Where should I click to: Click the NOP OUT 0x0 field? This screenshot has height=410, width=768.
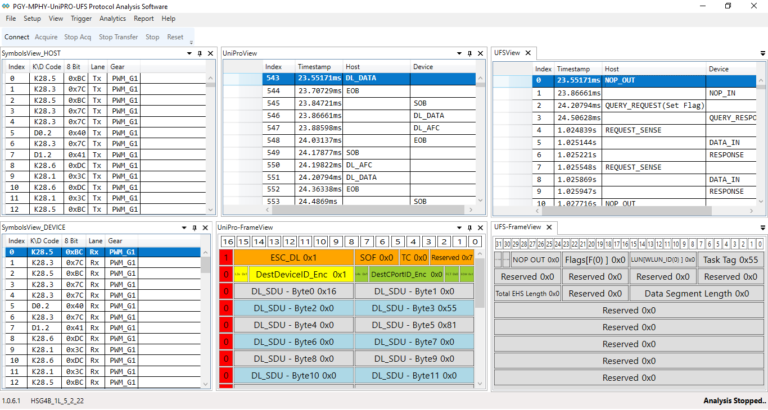click(535, 260)
